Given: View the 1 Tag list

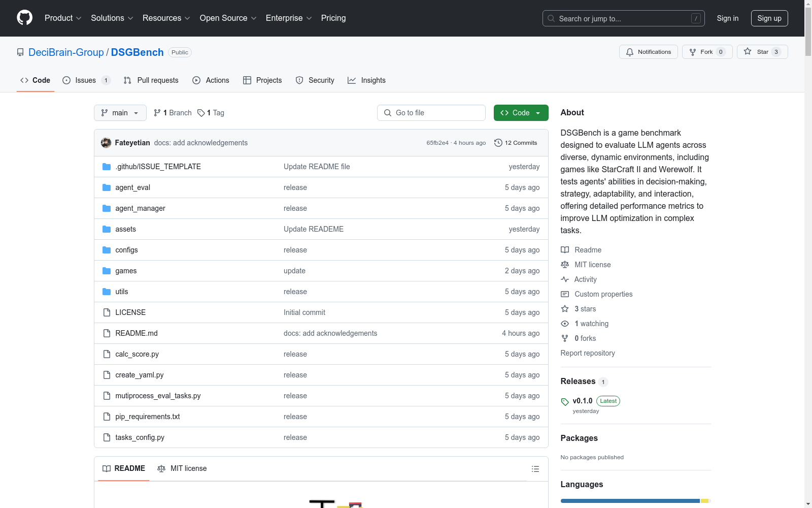Looking at the screenshot, I should pos(211,113).
